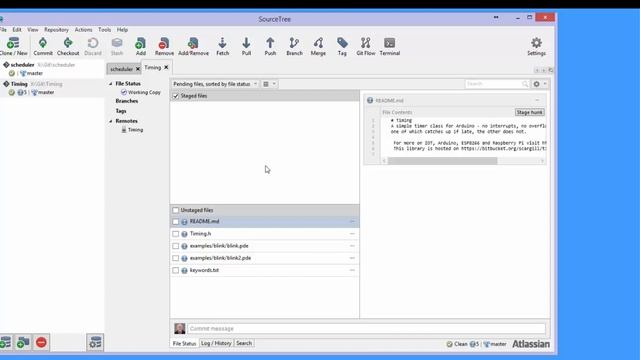Open Pending files sort dropdown
The image size is (640, 360).
point(215,84)
